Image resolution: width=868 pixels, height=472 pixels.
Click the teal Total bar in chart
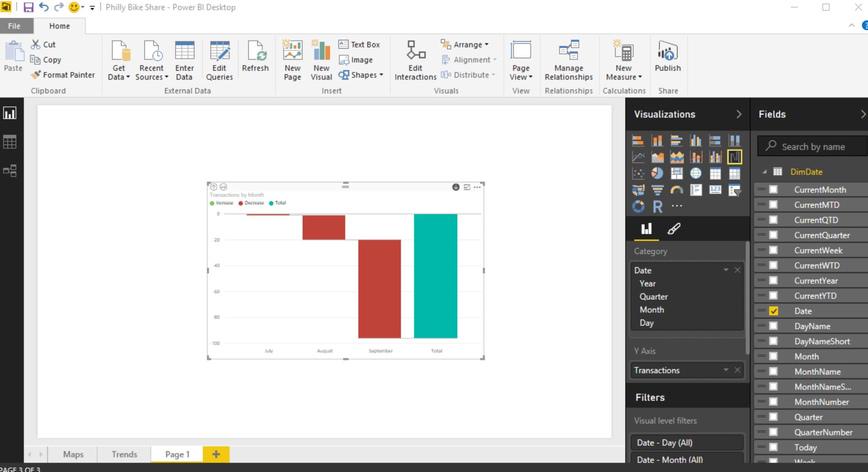coord(435,276)
